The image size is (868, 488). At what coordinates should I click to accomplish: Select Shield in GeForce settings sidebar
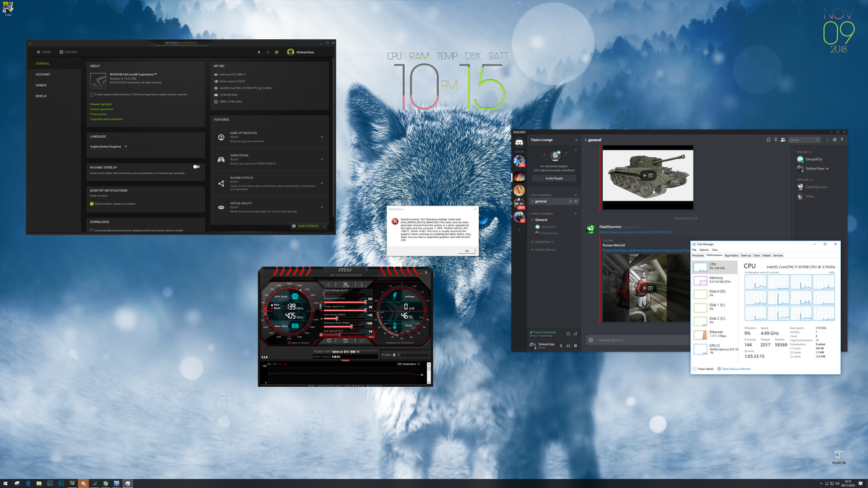[x=41, y=96]
